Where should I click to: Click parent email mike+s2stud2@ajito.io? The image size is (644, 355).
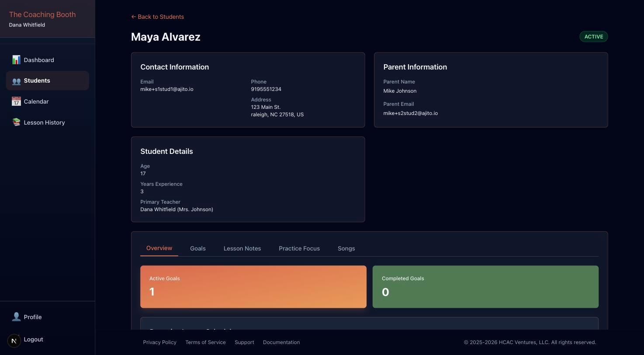[x=411, y=113]
